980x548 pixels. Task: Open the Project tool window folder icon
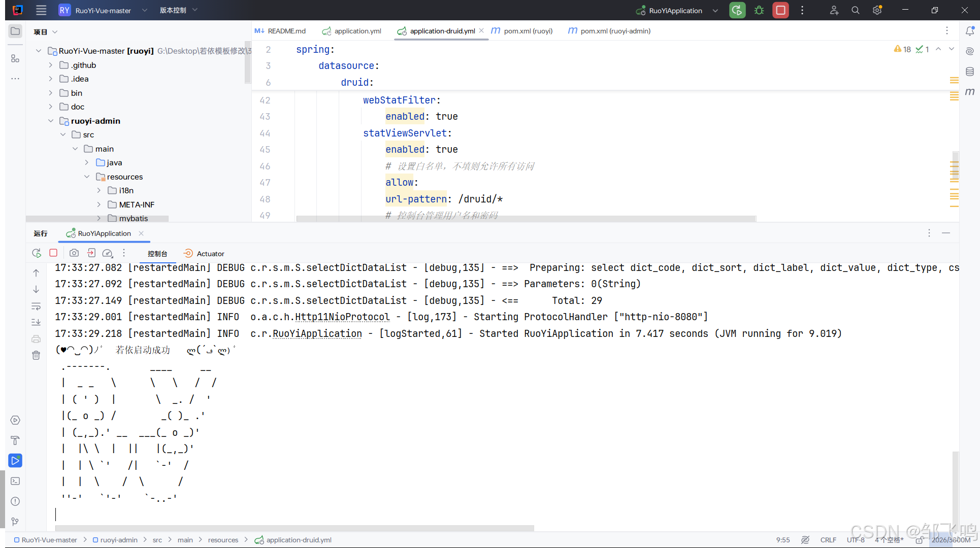[15, 31]
